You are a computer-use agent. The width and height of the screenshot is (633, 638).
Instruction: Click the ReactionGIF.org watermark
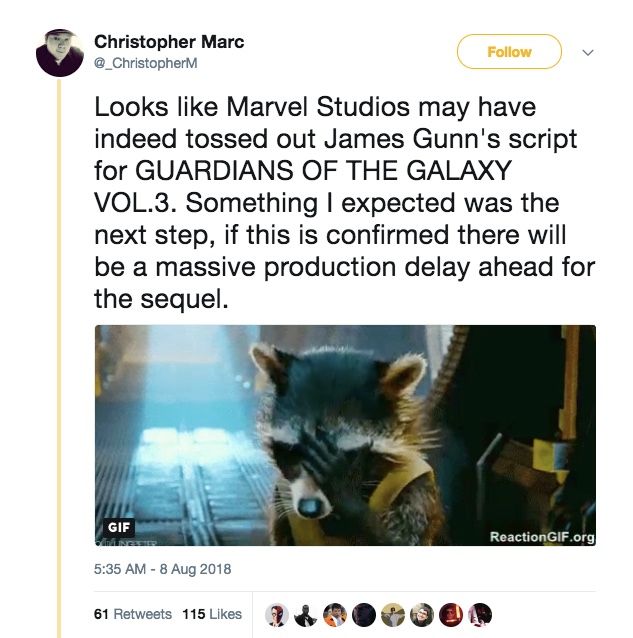coord(542,537)
